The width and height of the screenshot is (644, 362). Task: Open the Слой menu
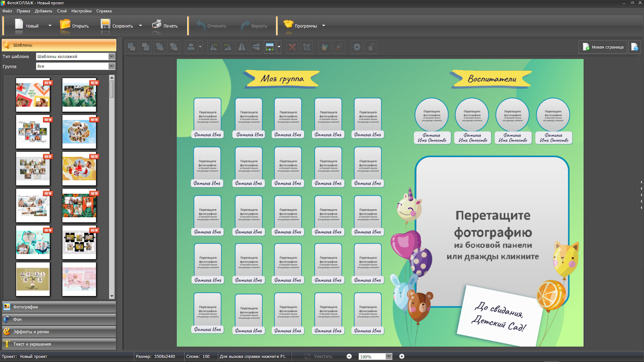(x=62, y=11)
